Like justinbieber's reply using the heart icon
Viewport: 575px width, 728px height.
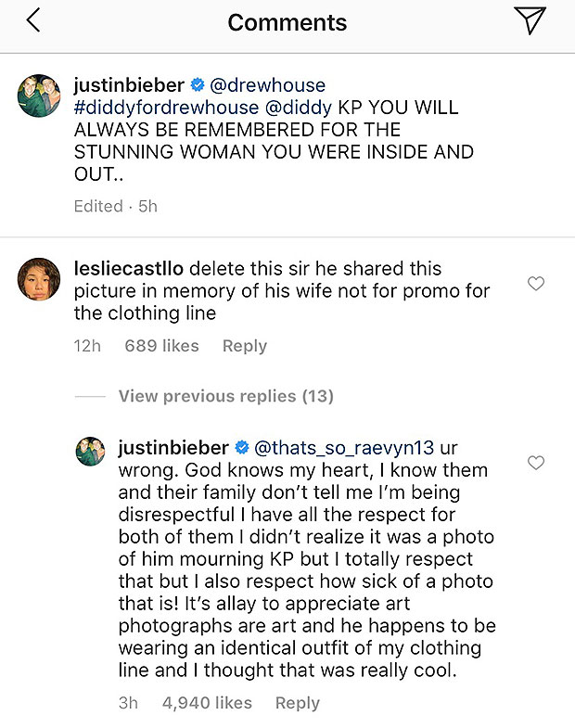coord(535,462)
